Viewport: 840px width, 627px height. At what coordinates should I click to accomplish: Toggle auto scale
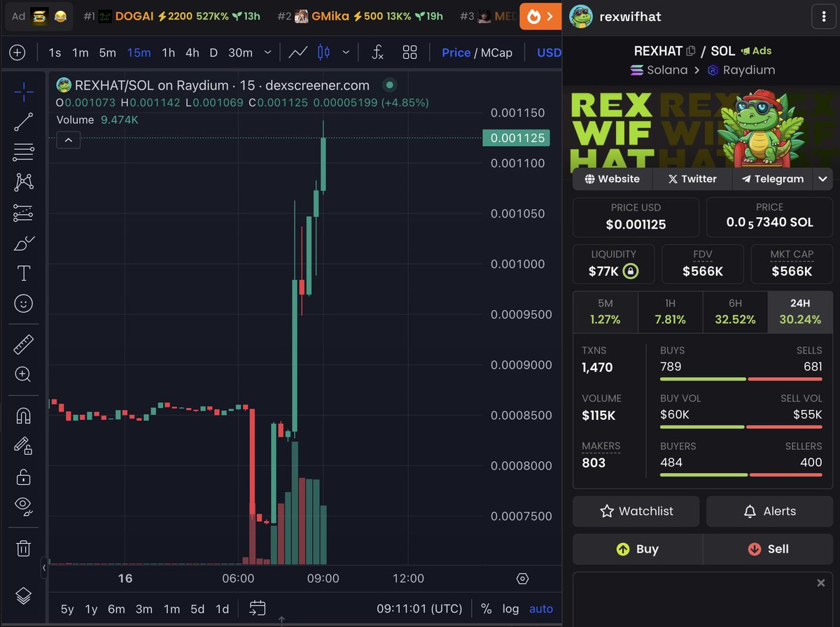pyautogui.click(x=541, y=609)
